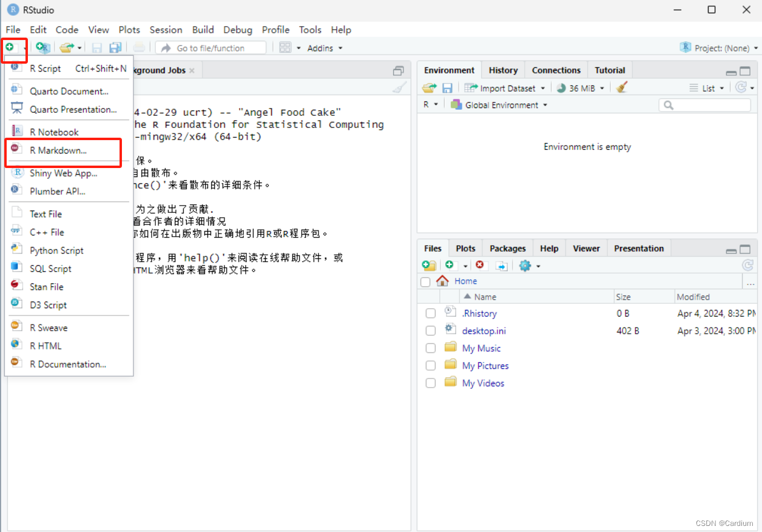Click the Create a project icon
The height and width of the screenshot is (532, 762).
coord(42,47)
